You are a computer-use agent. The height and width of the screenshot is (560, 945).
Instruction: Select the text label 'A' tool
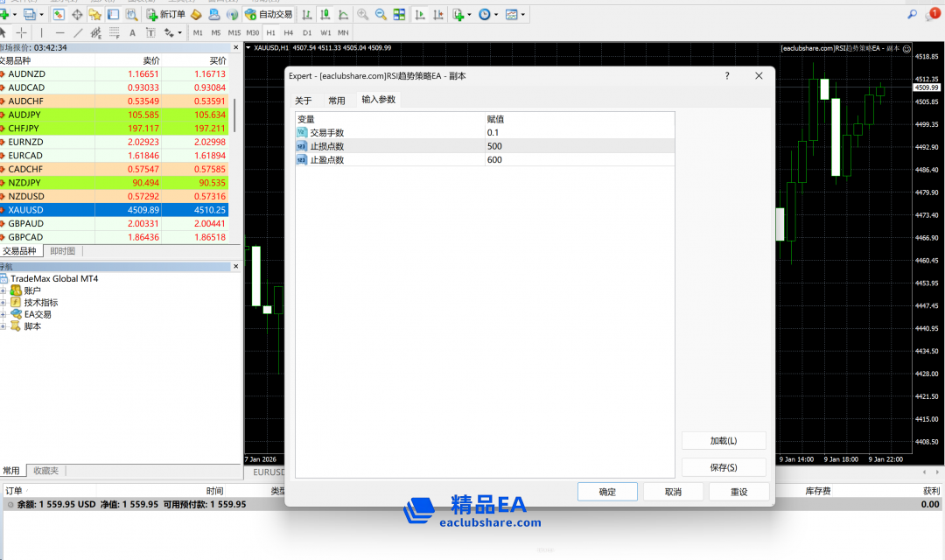coord(132,32)
